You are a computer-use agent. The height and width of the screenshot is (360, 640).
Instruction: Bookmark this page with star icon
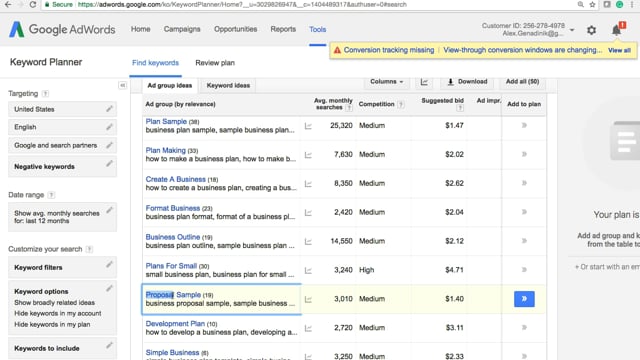point(592,4)
